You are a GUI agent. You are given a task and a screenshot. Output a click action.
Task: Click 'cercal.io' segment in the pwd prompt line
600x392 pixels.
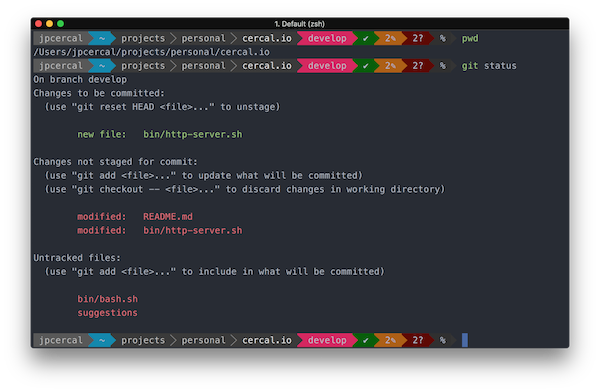(x=267, y=38)
